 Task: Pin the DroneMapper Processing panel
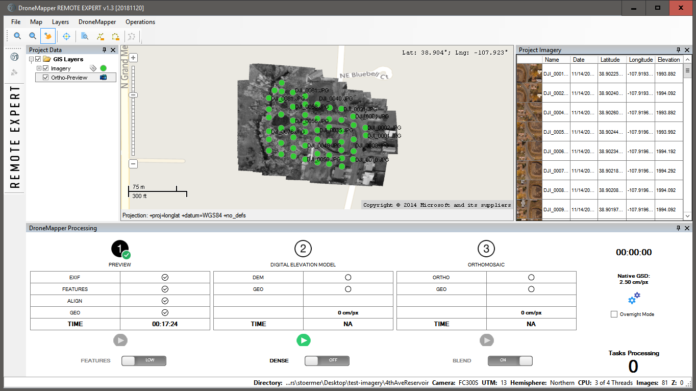(678, 228)
